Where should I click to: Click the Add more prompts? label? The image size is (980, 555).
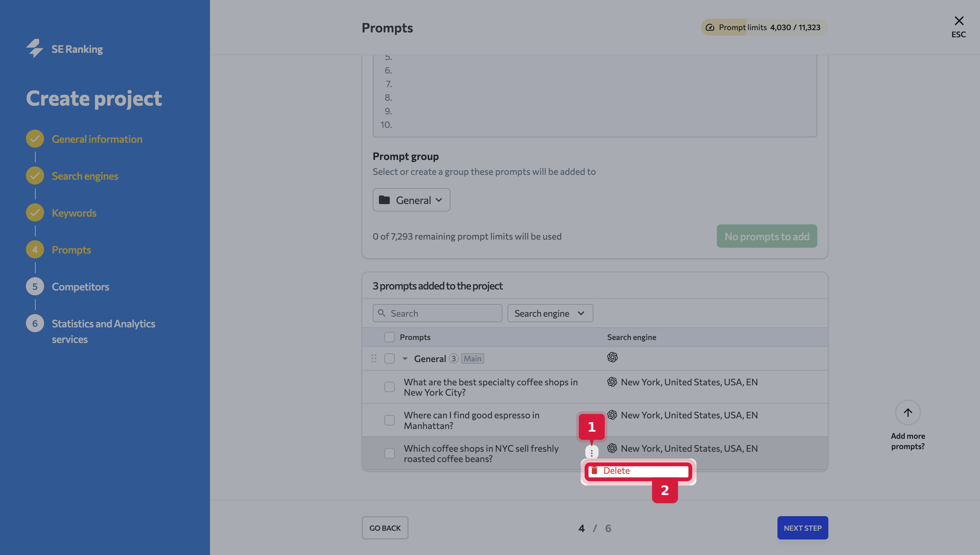[908, 441]
